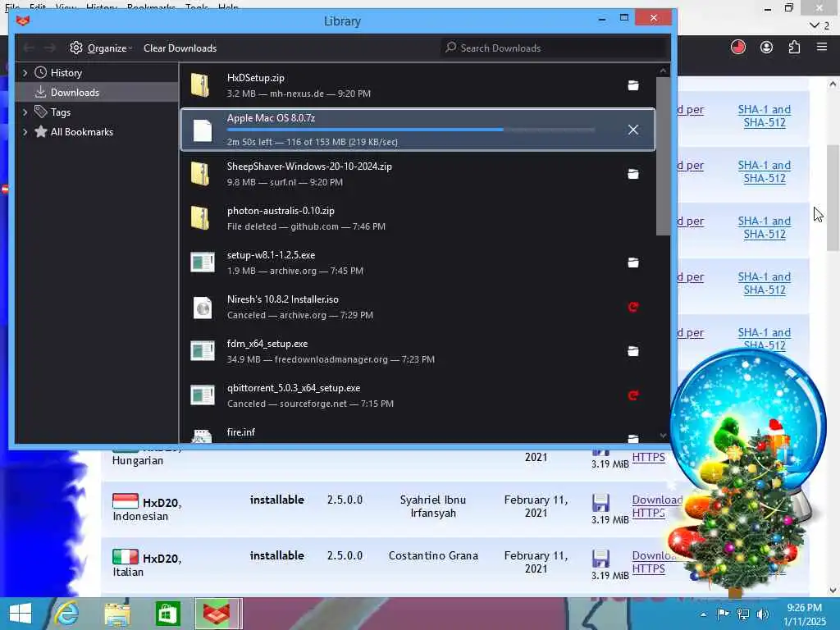This screenshot has height=630, width=840.
Task: Retry Niresh's 10.8.2 Installer.iso download
Action: click(x=632, y=307)
